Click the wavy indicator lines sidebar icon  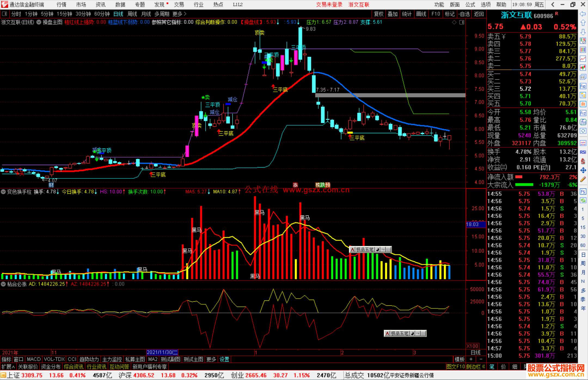pyautogui.click(x=583, y=143)
